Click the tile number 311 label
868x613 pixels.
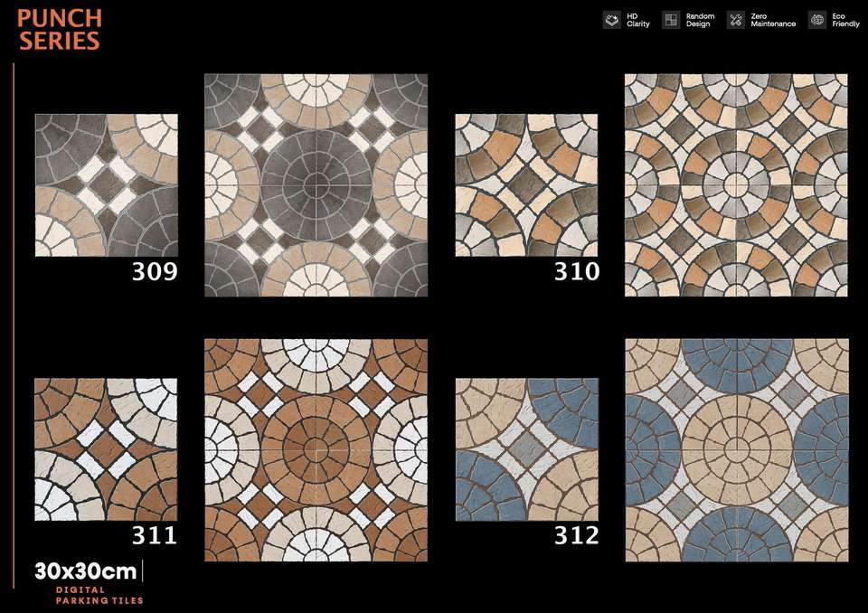155,535
